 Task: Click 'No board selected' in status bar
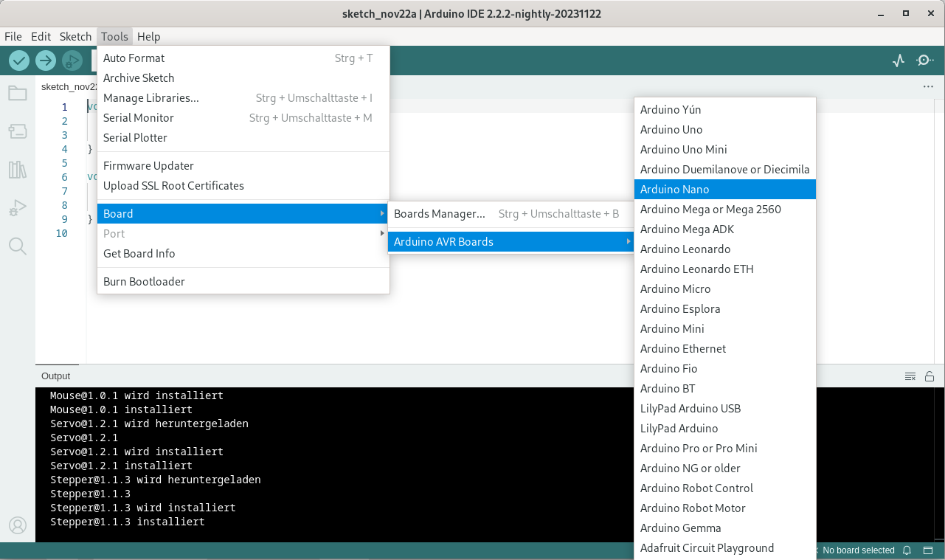click(858, 550)
